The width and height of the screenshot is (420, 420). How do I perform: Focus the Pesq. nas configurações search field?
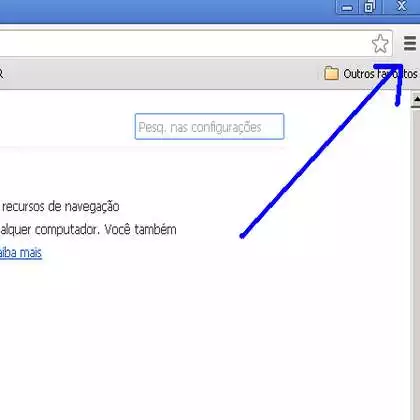[209, 127]
